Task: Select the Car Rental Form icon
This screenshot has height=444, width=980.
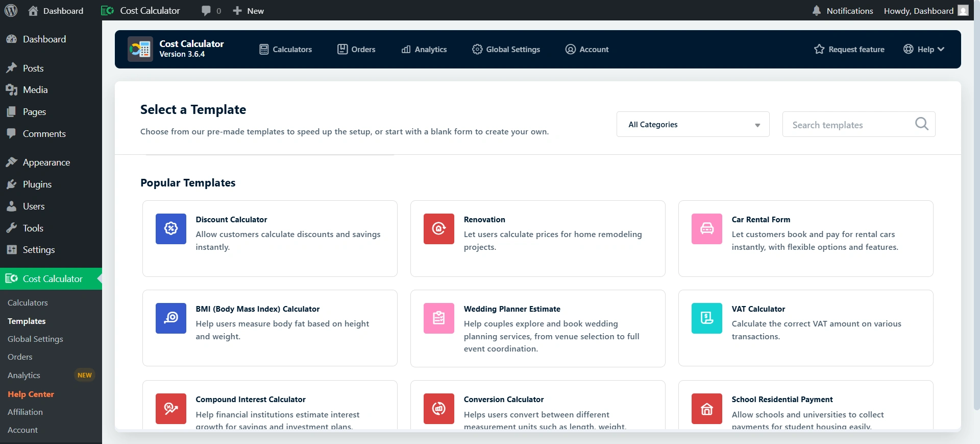Action: pos(707,228)
